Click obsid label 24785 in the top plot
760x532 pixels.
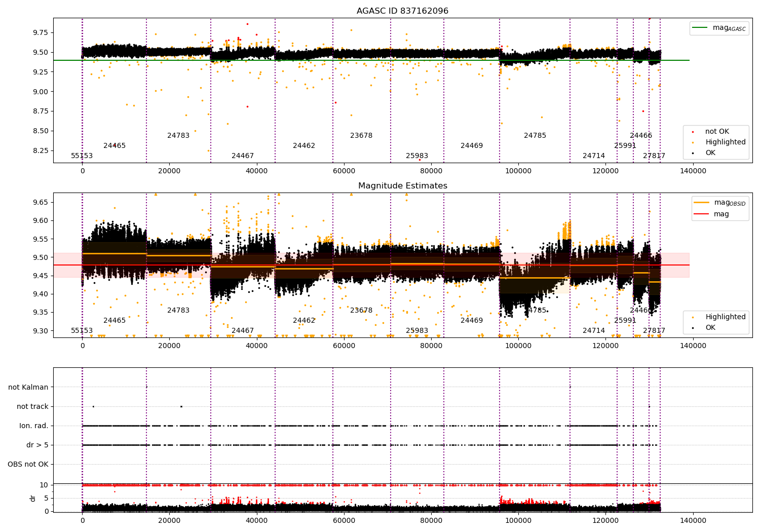click(535, 136)
